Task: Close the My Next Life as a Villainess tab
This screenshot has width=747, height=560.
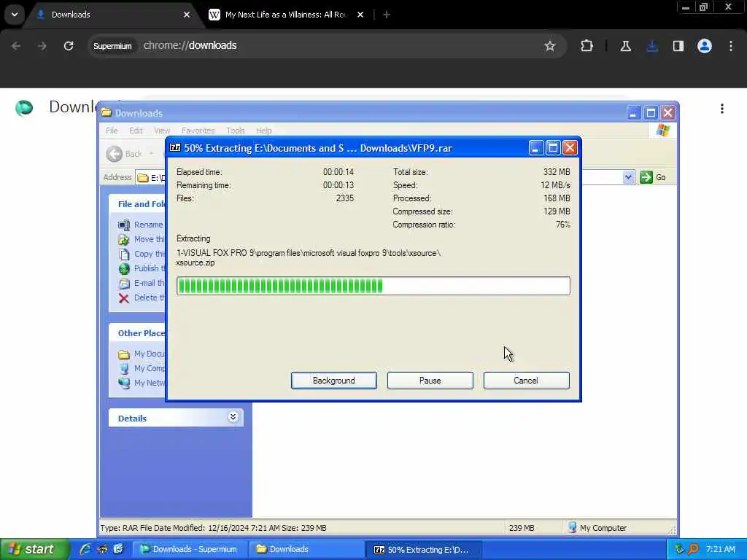Action: coord(360,15)
